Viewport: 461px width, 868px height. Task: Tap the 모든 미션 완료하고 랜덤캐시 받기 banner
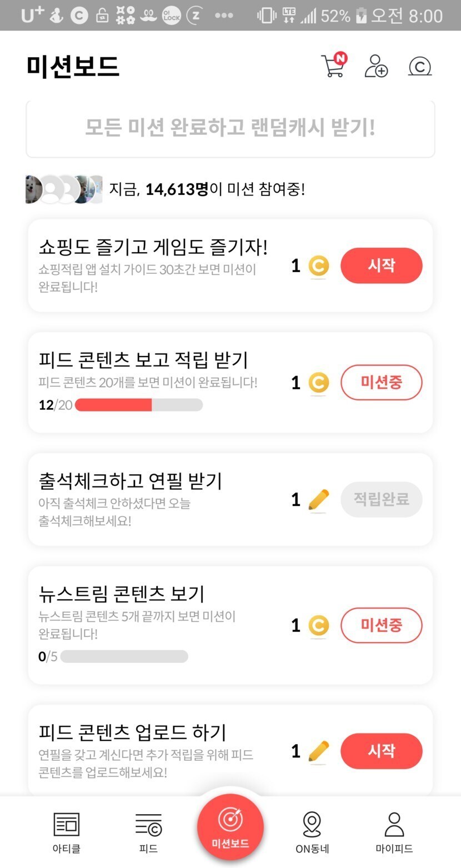tap(230, 128)
